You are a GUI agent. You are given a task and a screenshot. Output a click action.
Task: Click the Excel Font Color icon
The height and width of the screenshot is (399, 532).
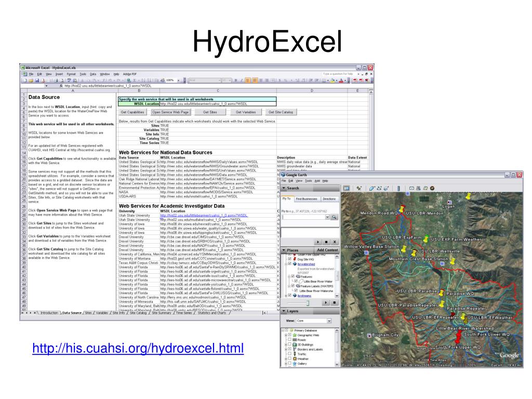click(341, 81)
